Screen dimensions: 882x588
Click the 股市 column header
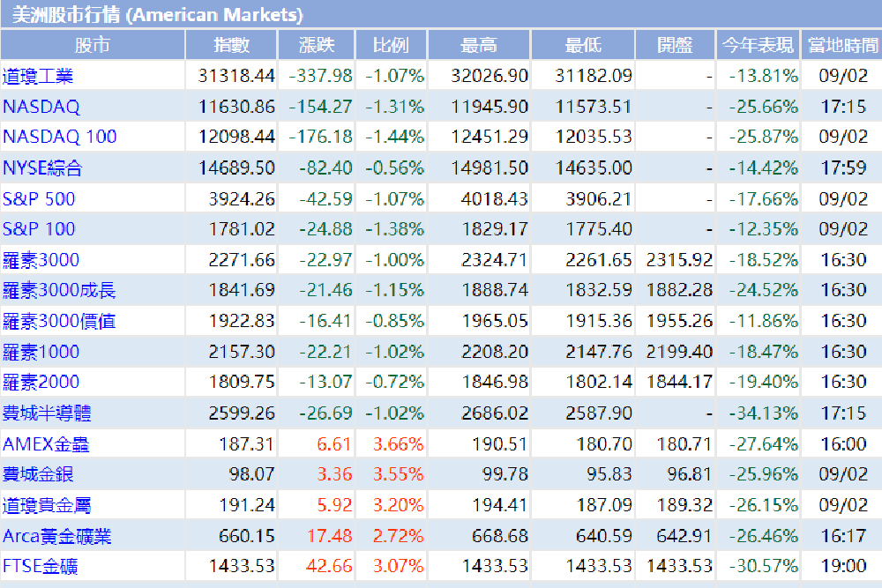coord(93,45)
